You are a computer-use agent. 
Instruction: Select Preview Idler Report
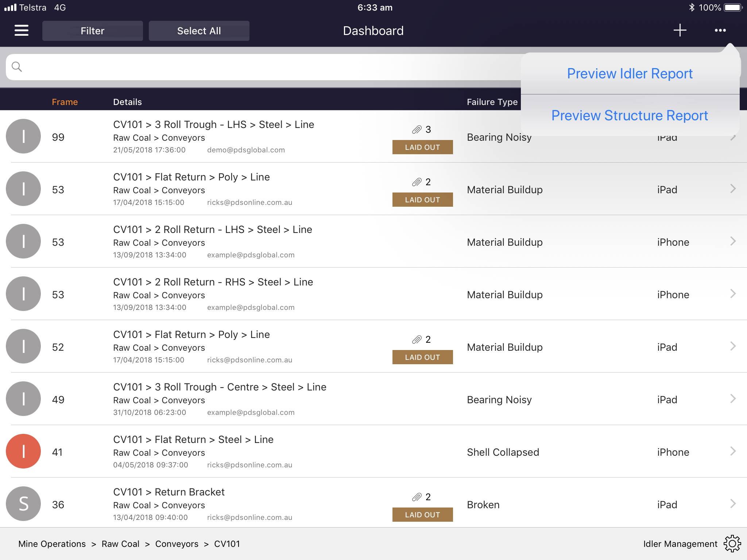pos(630,74)
